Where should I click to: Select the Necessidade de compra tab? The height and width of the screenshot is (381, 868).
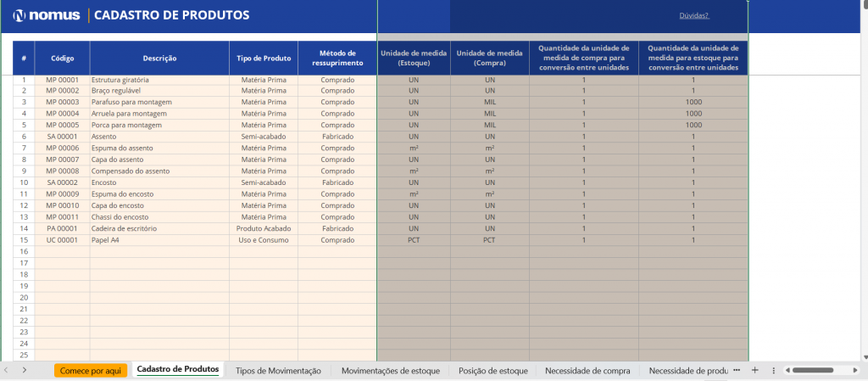click(x=587, y=371)
